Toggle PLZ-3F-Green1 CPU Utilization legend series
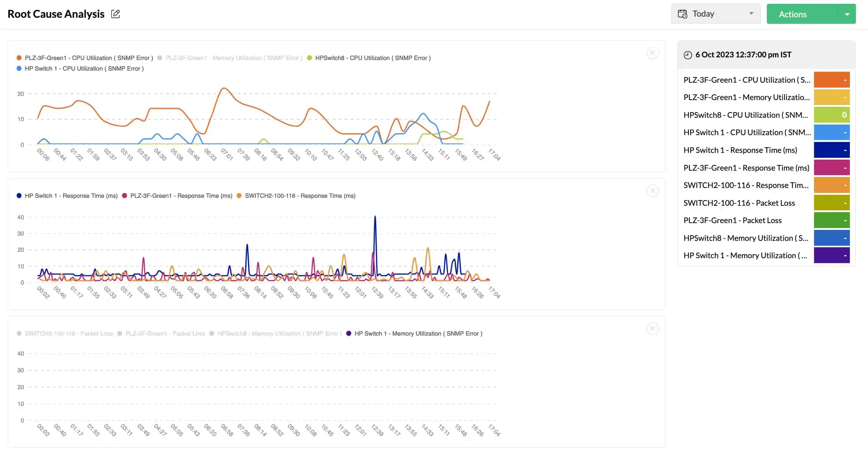The image size is (868, 453). [89, 58]
